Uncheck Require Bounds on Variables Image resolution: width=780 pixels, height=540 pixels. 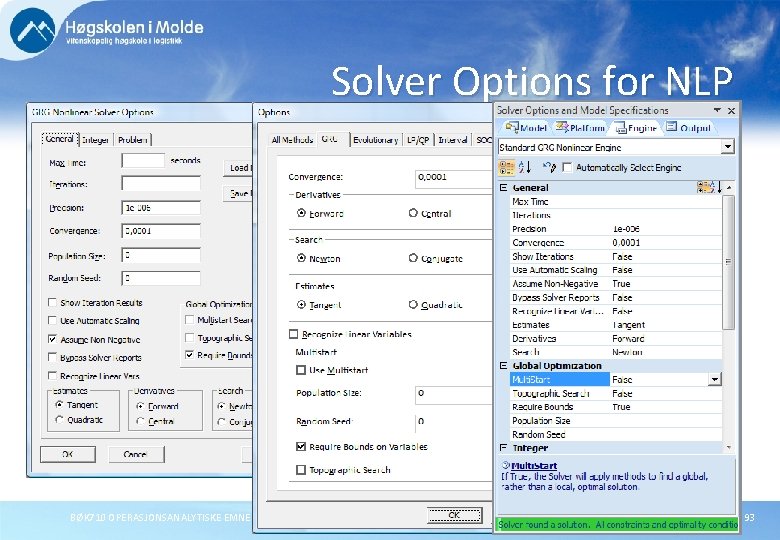tap(301, 447)
